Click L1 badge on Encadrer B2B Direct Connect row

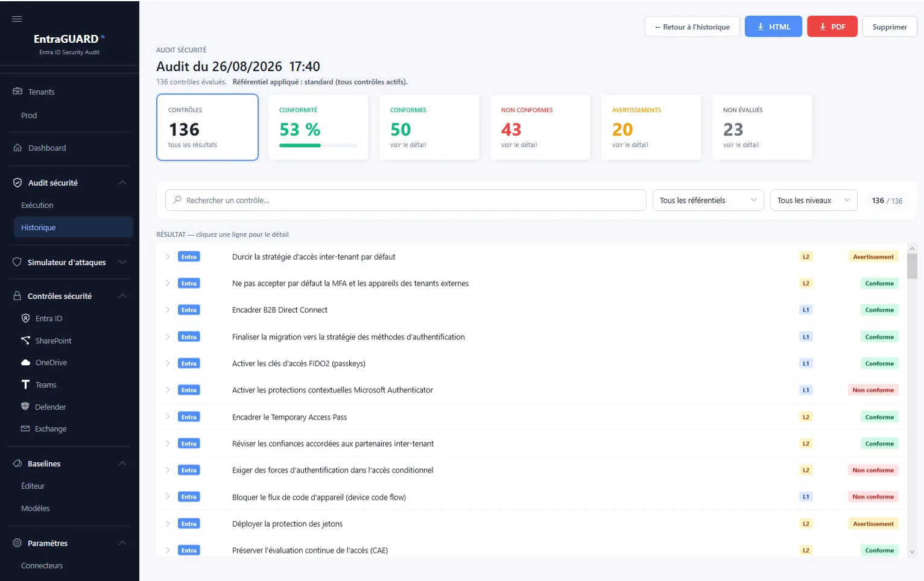pyautogui.click(x=806, y=310)
